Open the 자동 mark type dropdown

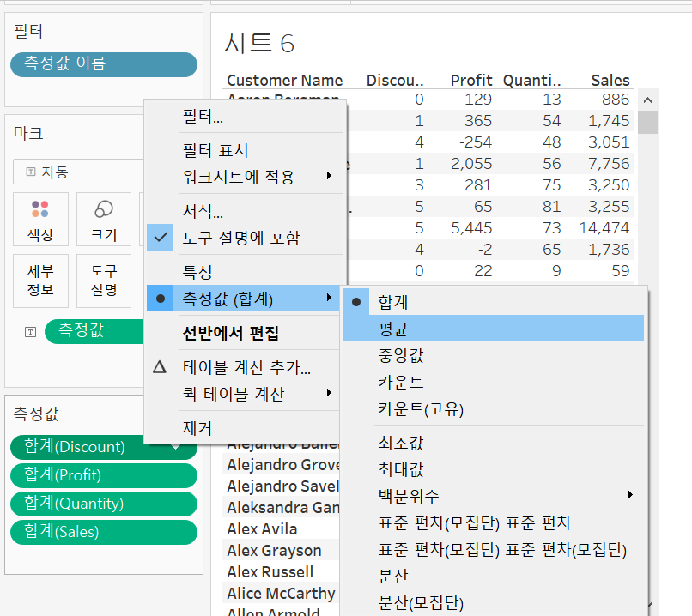(78, 172)
